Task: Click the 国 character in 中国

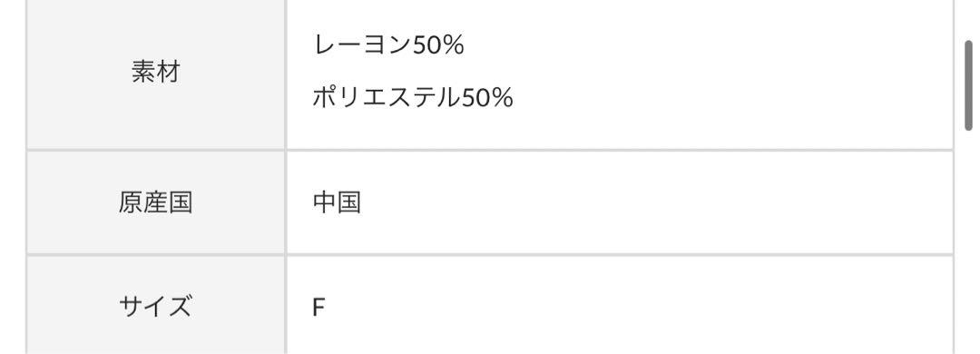Action: point(349,202)
